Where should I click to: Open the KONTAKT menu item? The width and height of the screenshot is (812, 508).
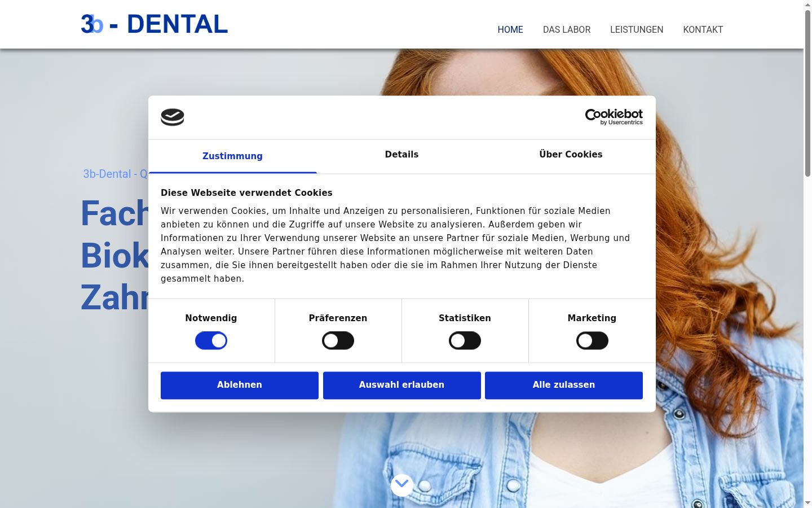703,29
